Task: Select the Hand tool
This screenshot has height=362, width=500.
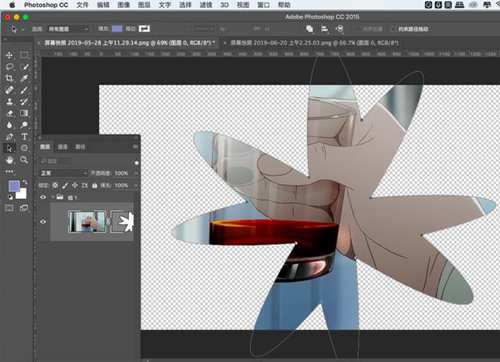Action: point(9,160)
